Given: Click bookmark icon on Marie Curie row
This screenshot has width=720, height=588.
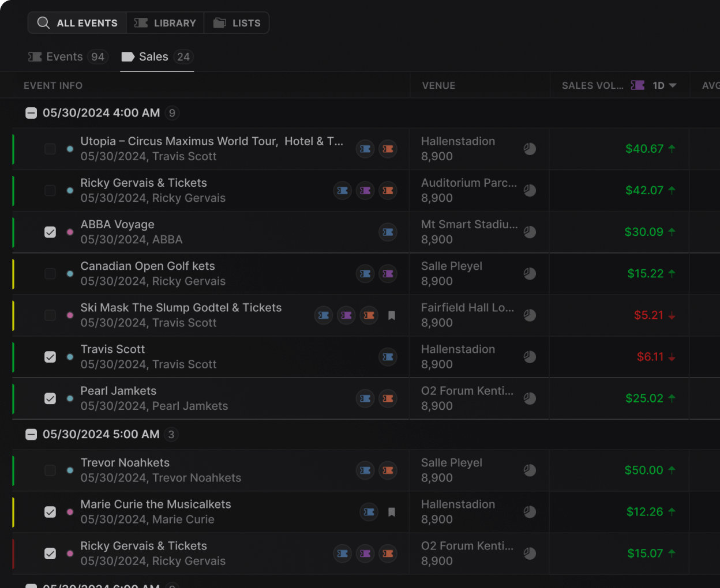Looking at the screenshot, I should 392,512.
